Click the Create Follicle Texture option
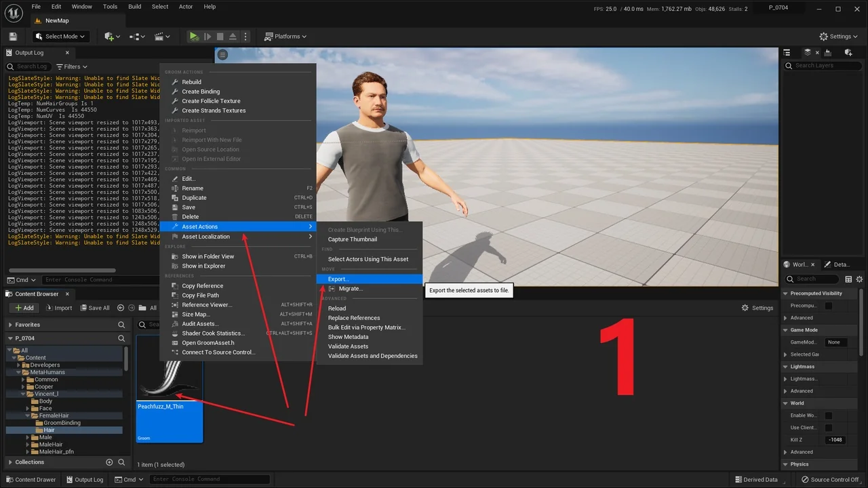 coord(211,101)
